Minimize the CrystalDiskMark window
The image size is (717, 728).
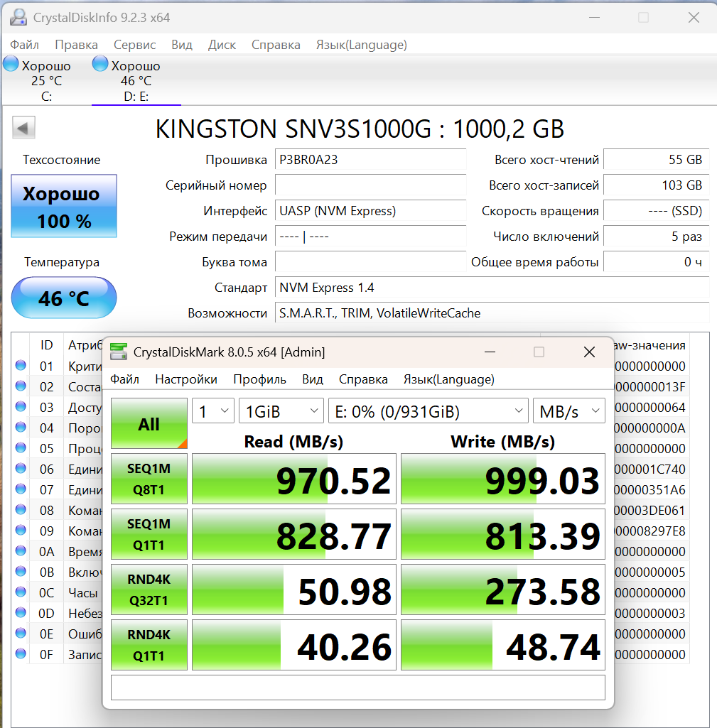490,352
